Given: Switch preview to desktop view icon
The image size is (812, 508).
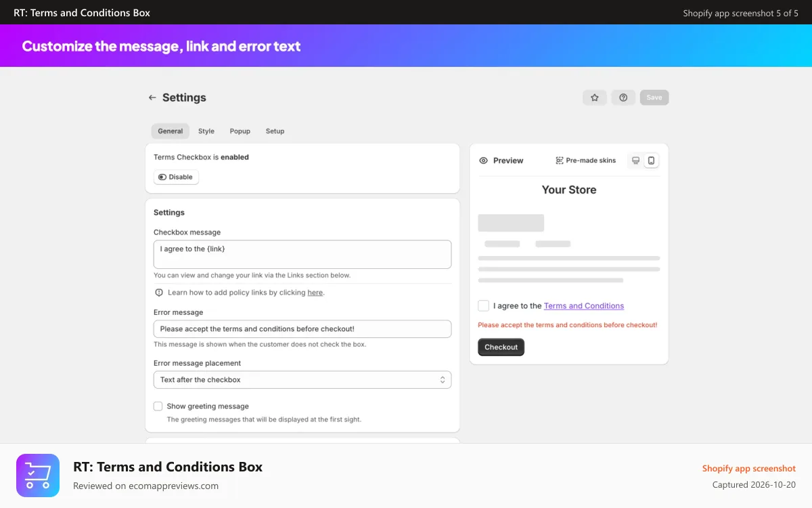Looking at the screenshot, I should 635,161.
